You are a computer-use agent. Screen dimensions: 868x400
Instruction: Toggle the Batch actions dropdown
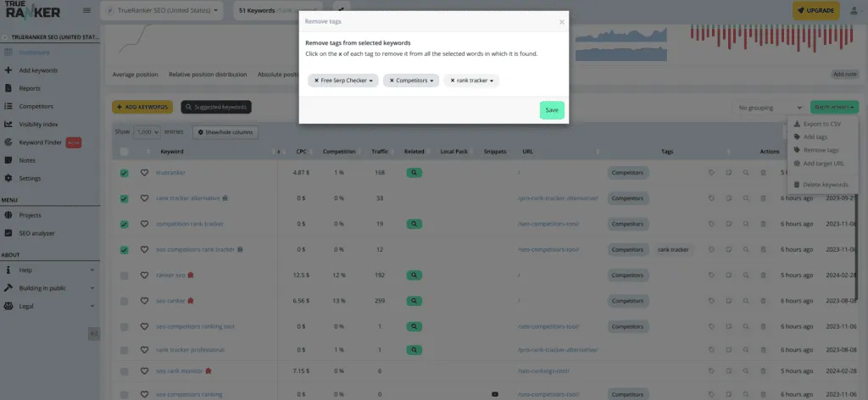[834, 107]
